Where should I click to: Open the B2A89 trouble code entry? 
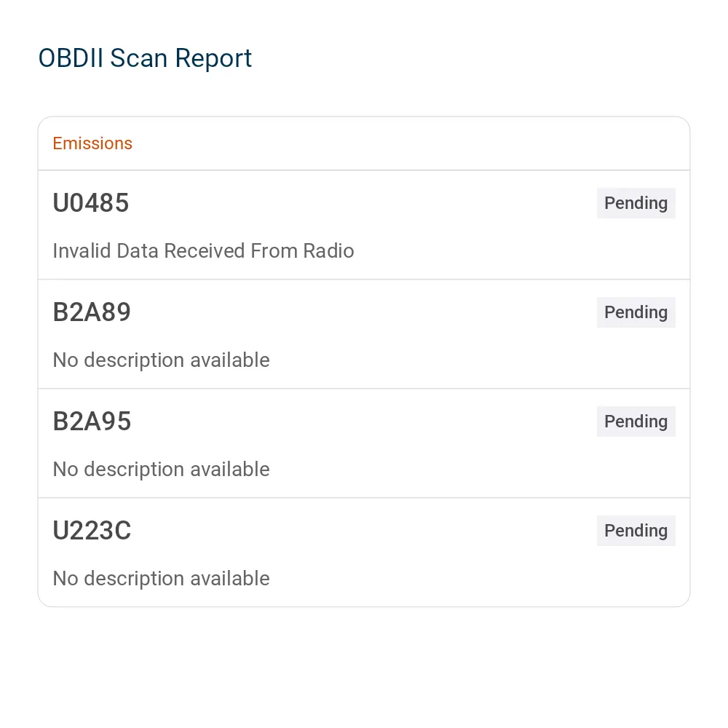click(x=92, y=312)
